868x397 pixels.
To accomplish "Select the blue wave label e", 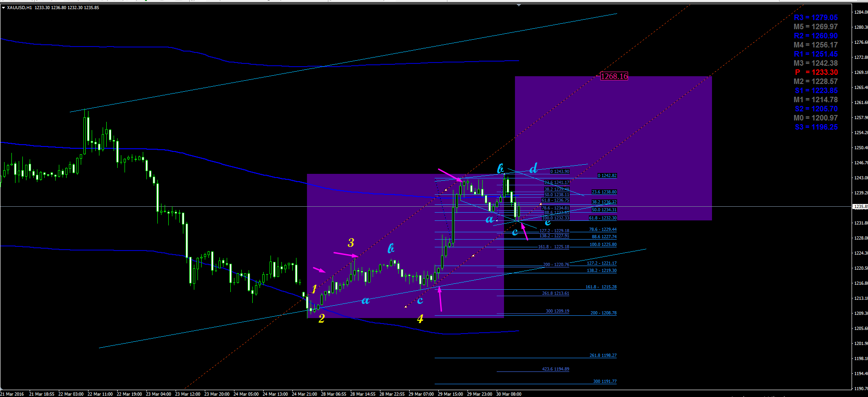I will pyautogui.click(x=548, y=222).
